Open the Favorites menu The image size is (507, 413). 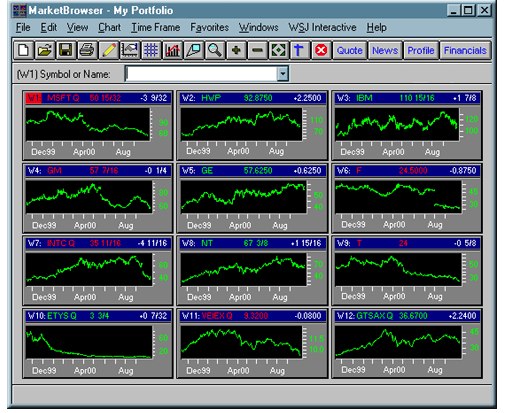(210, 27)
